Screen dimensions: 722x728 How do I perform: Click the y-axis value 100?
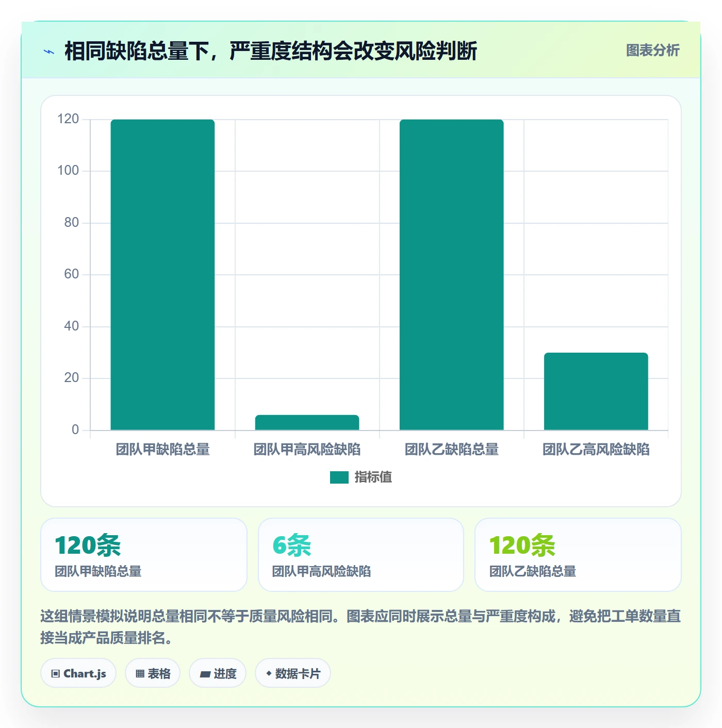click(x=68, y=171)
